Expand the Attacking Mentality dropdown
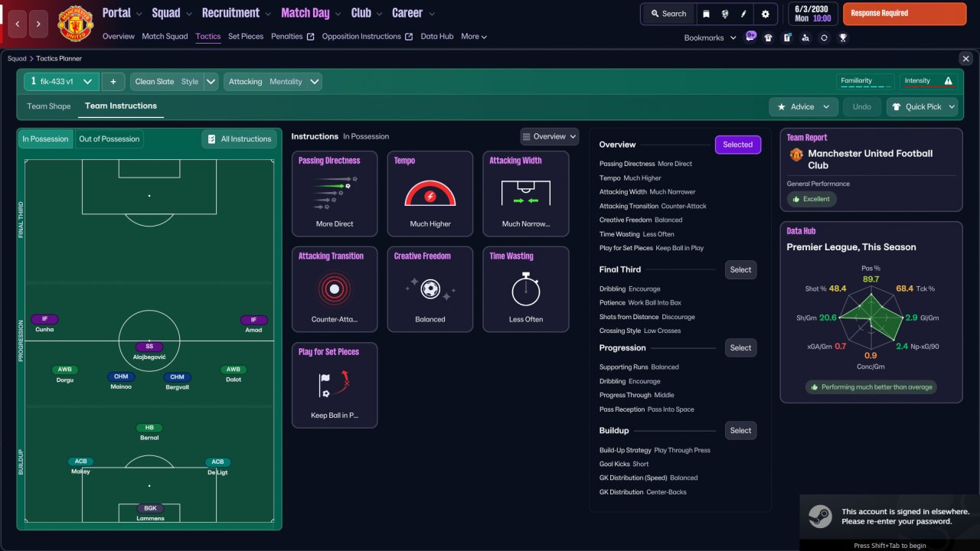 [273, 82]
